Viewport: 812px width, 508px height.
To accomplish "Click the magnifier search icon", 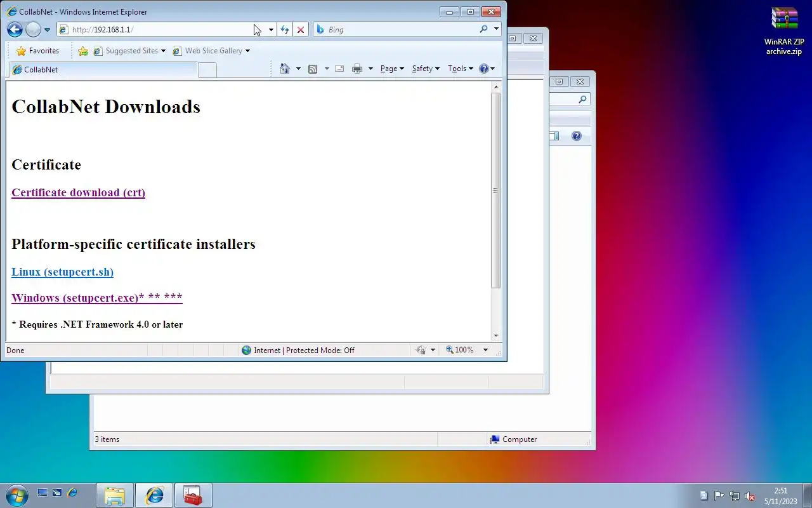I will 484,29.
